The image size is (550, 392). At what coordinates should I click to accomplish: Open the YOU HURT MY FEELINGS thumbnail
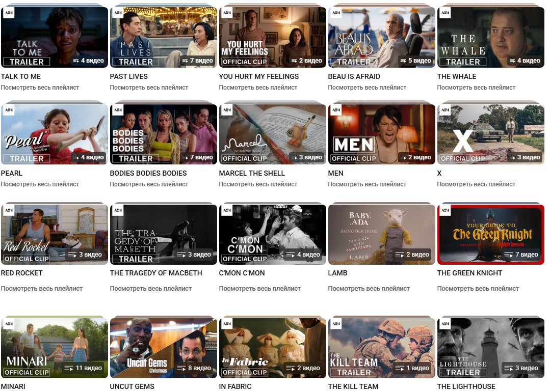point(273,38)
